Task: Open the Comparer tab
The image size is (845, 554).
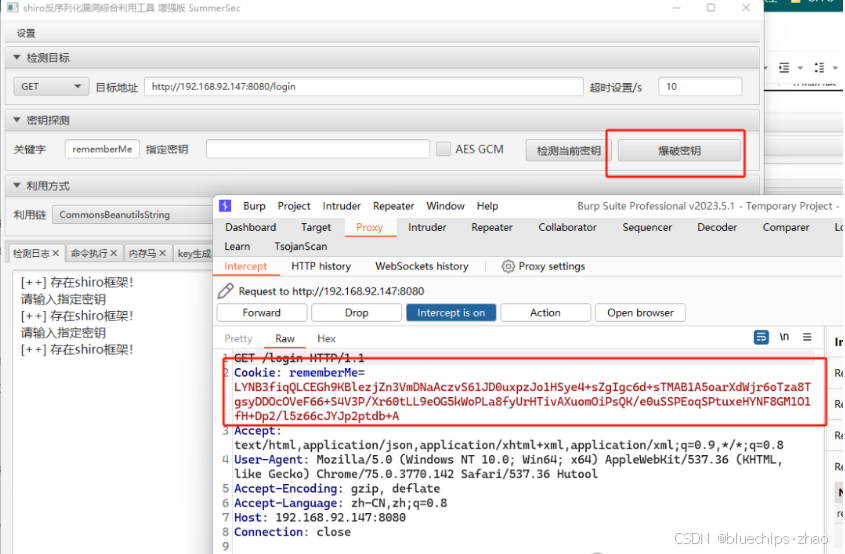Action: [x=786, y=227]
